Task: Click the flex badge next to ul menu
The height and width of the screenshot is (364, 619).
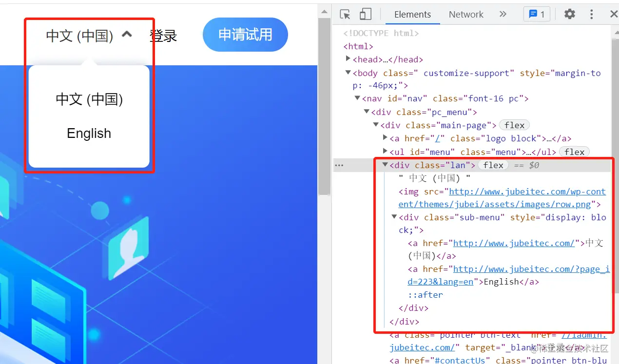Action: [575, 152]
